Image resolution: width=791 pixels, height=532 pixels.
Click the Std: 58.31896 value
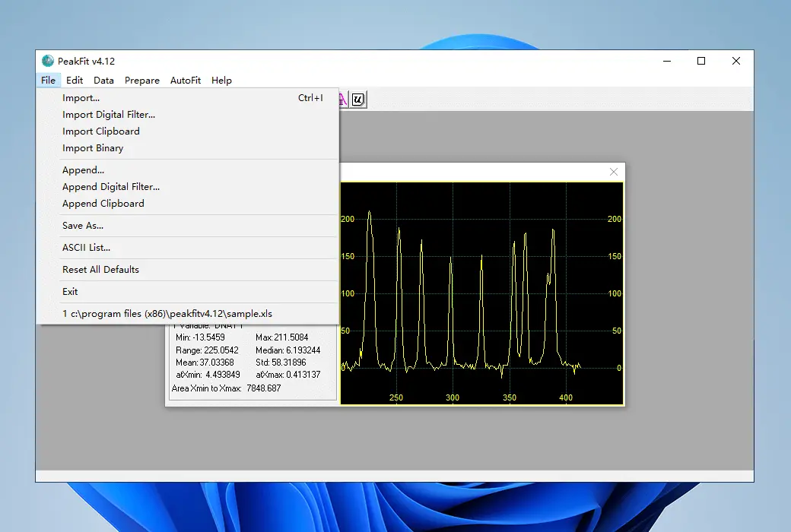(281, 363)
